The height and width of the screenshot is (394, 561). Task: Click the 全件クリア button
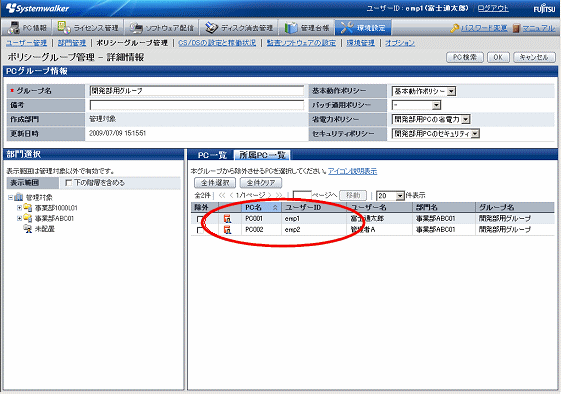tap(261, 183)
